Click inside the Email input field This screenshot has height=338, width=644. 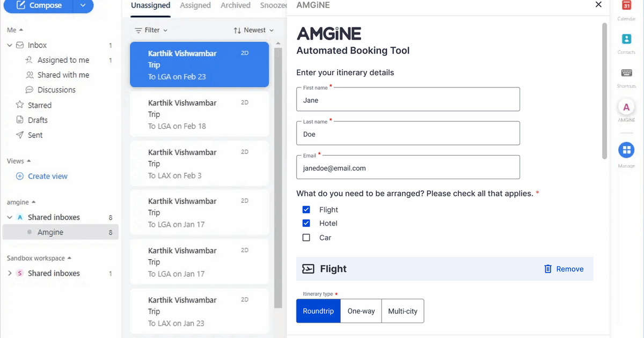[408, 168]
